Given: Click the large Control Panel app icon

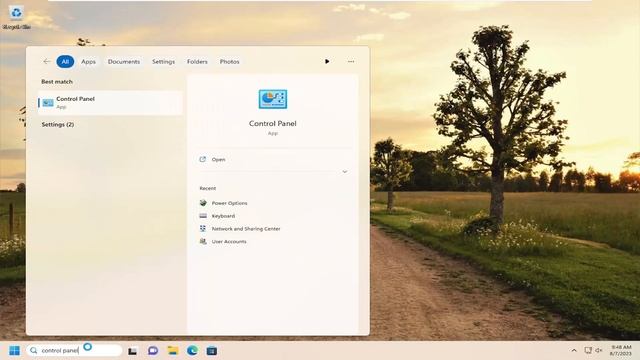Looking at the screenshot, I should click(273, 99).
